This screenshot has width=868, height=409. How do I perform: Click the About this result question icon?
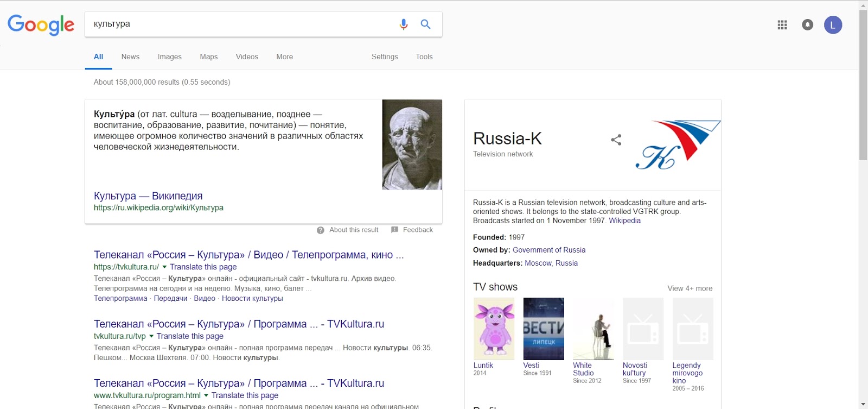click(x=321, y=230)
